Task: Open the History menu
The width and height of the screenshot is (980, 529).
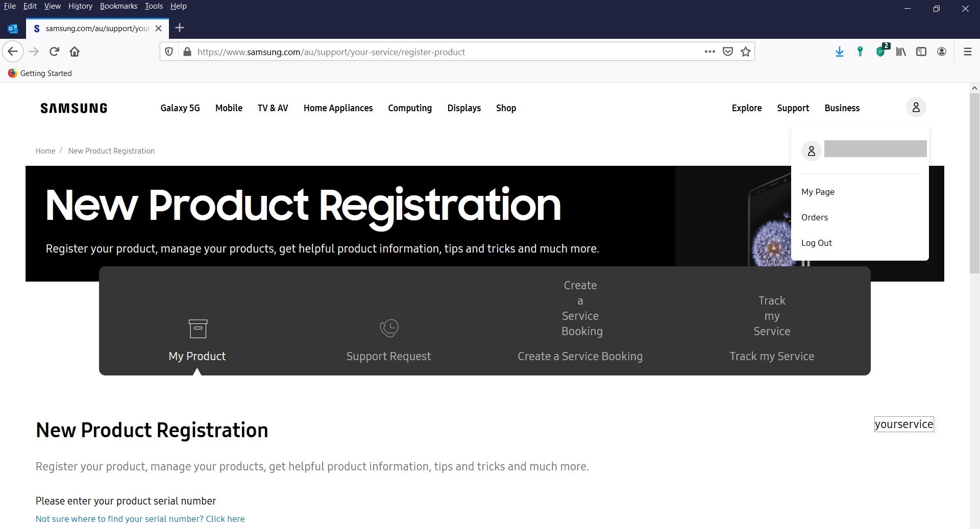Action: click(80, 6)
